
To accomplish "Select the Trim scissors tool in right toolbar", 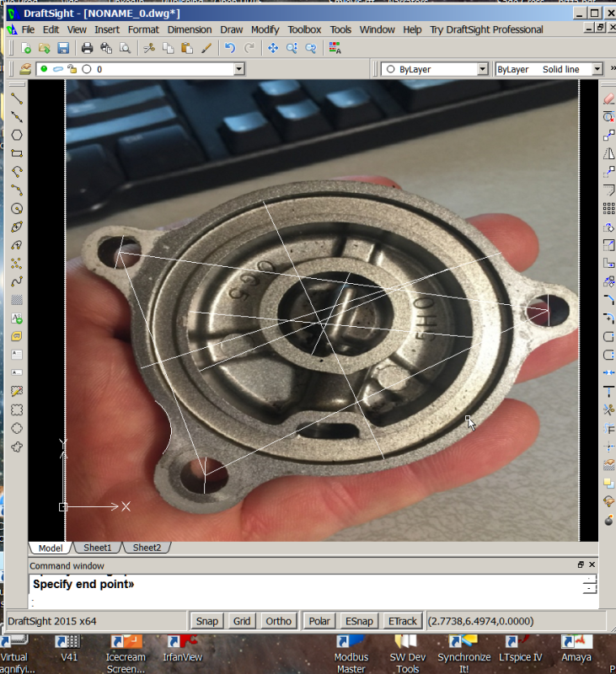I will click(608, 409).
